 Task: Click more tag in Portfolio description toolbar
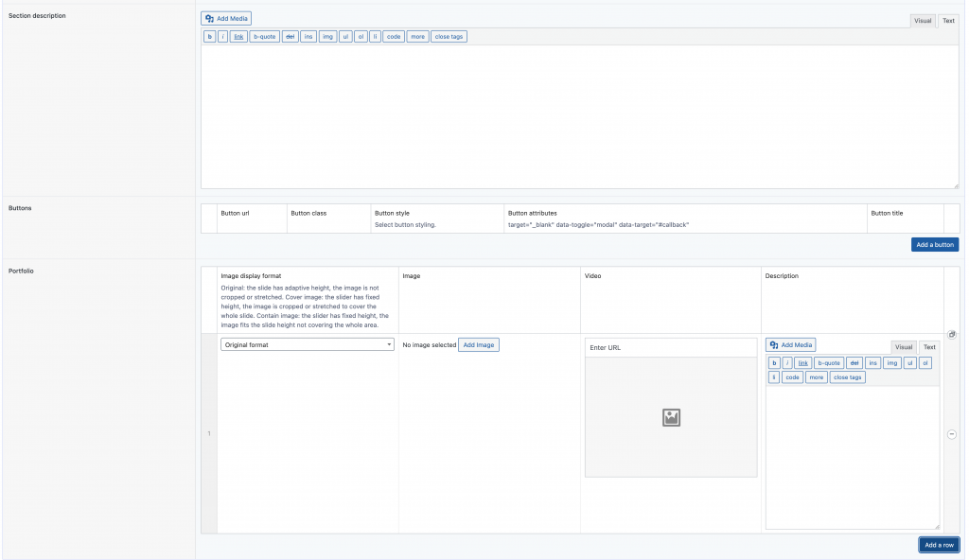point(817,377)
